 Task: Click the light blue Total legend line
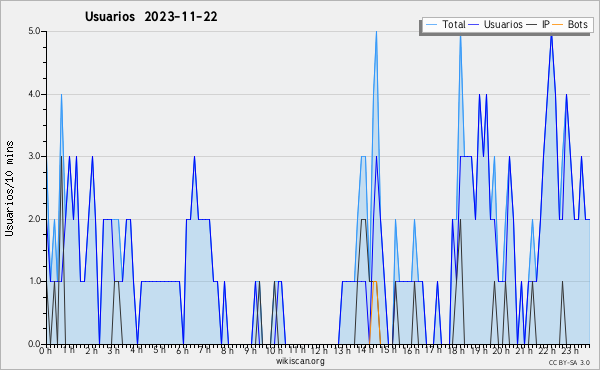[431, 25]
